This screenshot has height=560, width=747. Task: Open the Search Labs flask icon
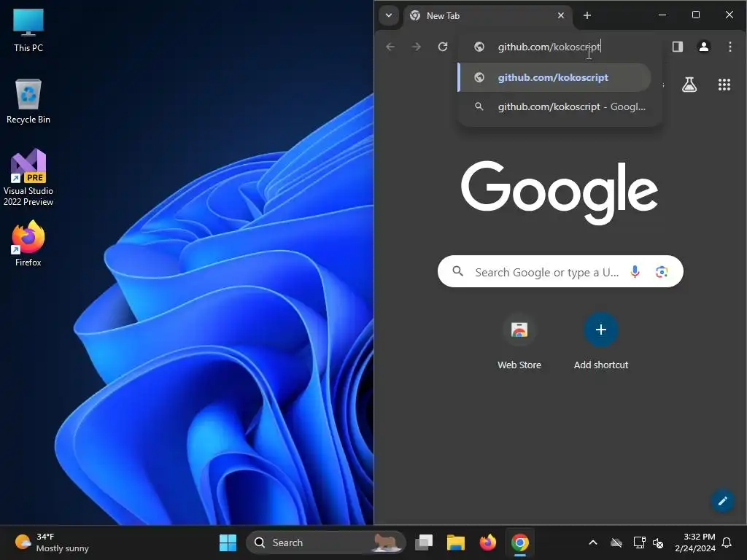tap(689, 85)
